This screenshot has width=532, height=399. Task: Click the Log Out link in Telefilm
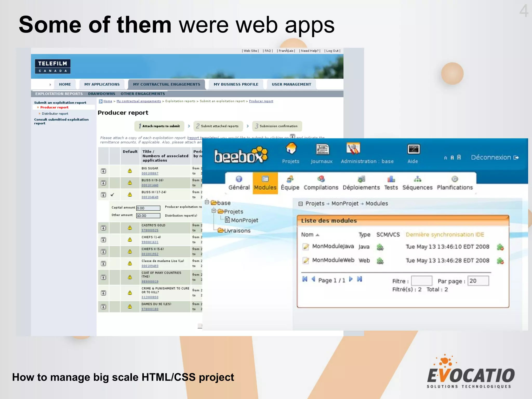pyautogui.click(x=332, y=51)
